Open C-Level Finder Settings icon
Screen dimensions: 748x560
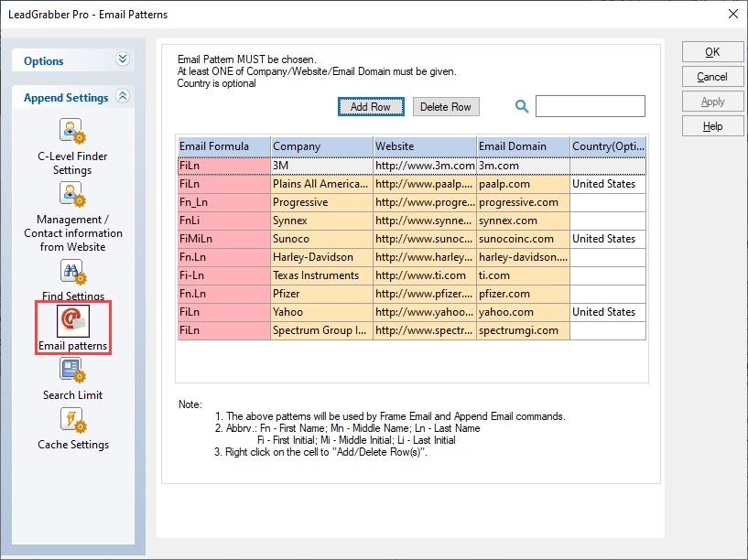(72, 131)
